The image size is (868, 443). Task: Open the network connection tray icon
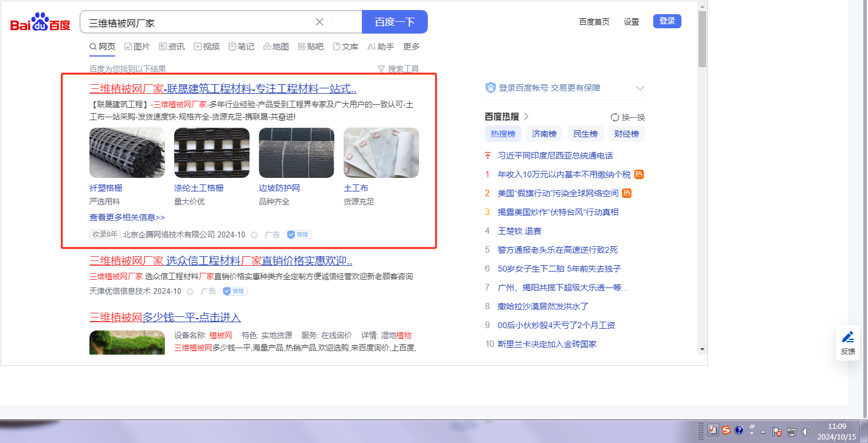pyautogui.click(x=791, y=431)
